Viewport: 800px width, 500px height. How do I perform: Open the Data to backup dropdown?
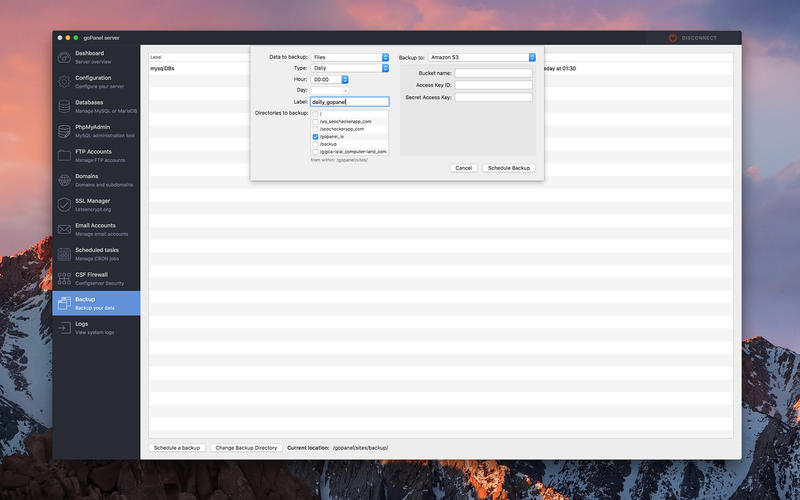(x=349, y=58)
